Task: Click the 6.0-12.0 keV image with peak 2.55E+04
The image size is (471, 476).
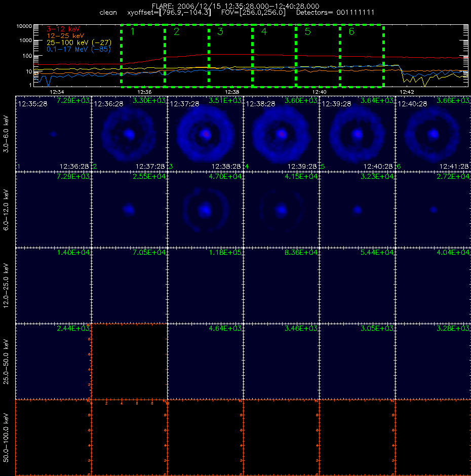Action: click(129, 210)
